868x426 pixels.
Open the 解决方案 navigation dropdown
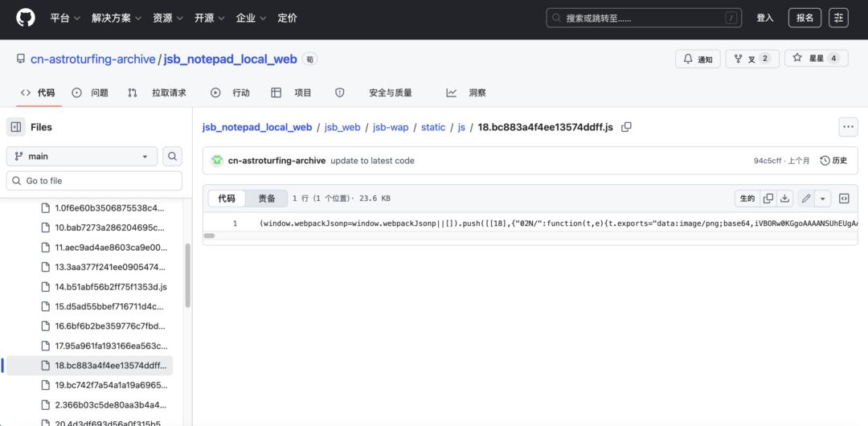coord(117,18)
